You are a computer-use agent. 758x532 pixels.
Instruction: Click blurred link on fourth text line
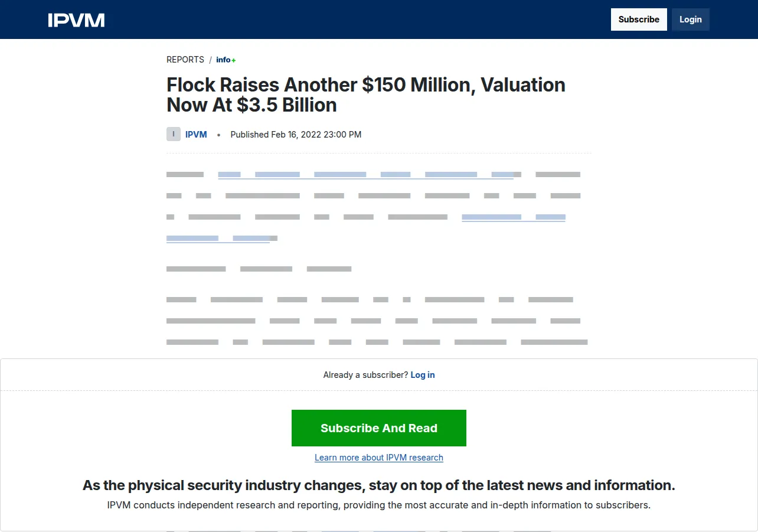(x=218, y=239)
